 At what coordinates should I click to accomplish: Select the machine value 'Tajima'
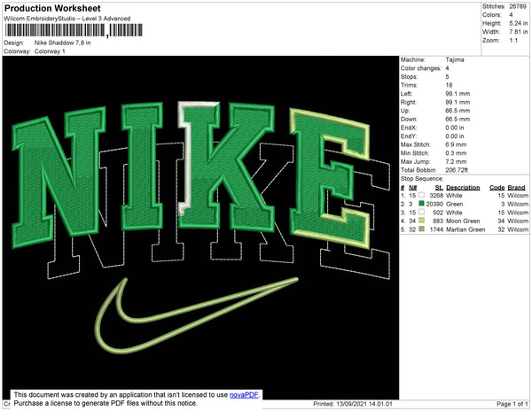click(455, 59)
